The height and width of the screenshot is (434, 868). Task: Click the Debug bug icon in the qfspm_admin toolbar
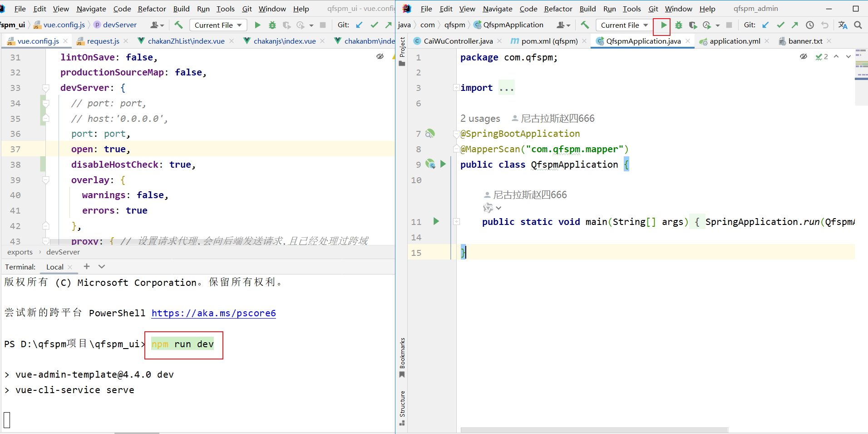pos(679,25)
